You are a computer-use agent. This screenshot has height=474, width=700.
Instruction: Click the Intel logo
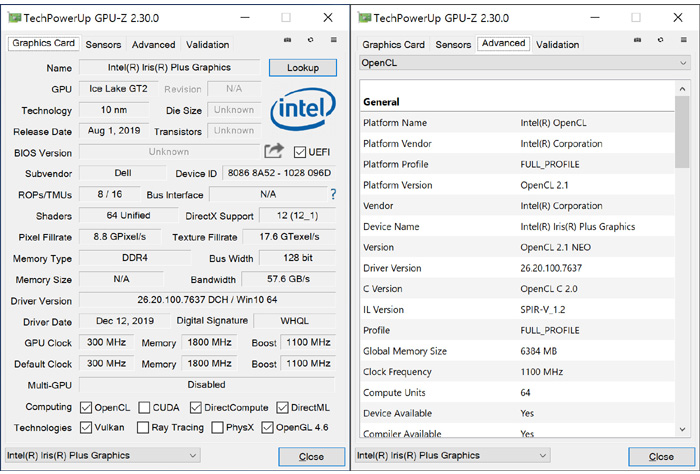click(303, 108)
